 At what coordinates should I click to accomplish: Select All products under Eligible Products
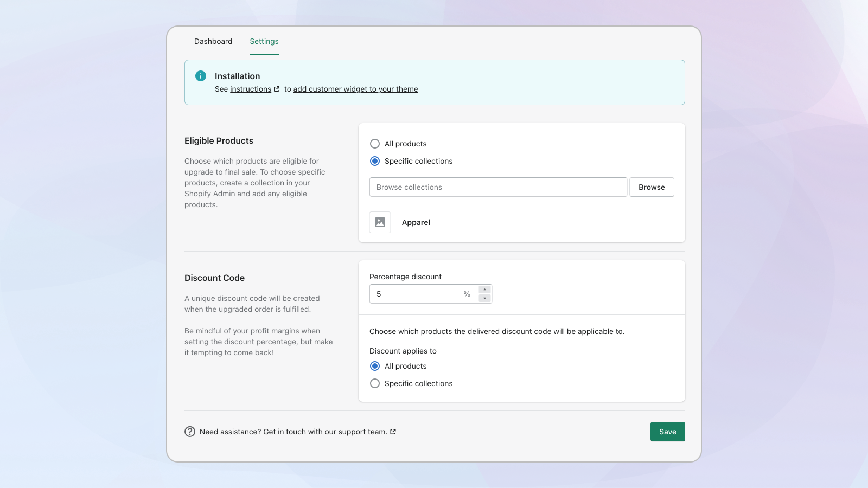click(375, 144)
